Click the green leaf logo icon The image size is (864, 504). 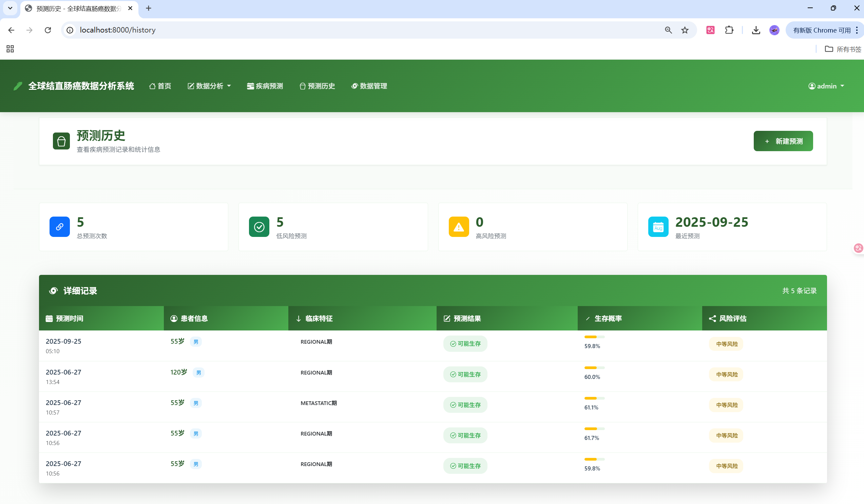pyautogui.click(x=18, y=86)
